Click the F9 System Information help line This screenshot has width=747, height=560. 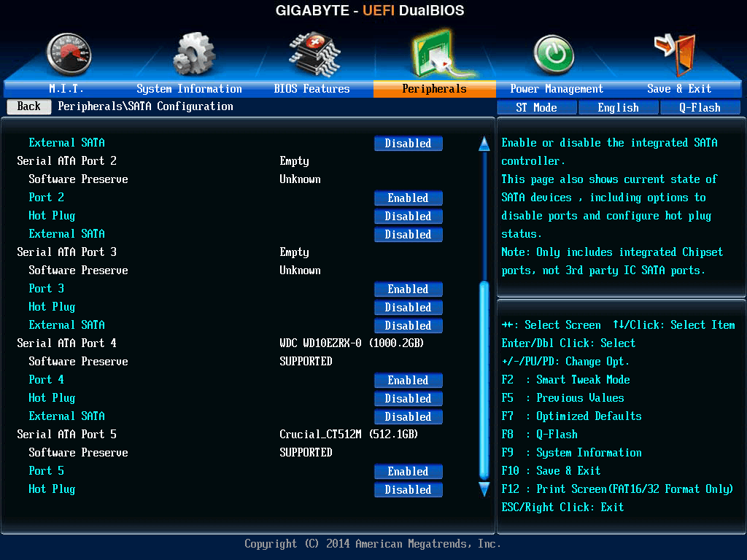click(x=572, y=453)
